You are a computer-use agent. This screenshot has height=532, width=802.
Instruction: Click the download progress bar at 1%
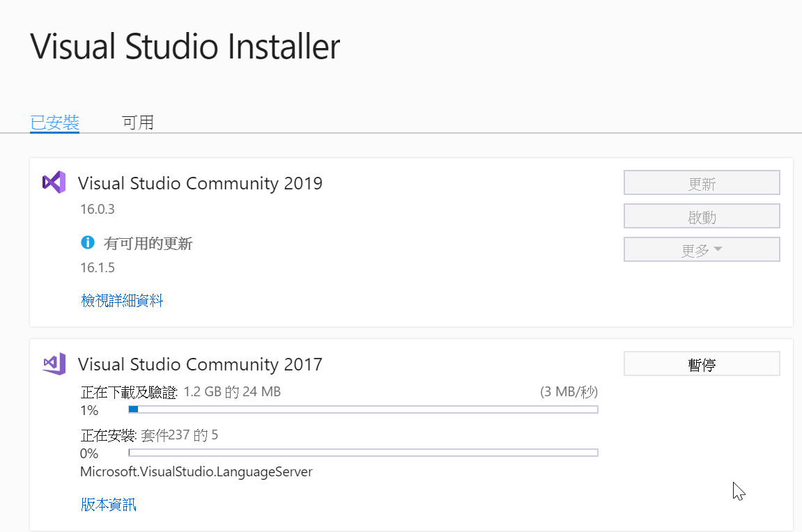(x=363, y=409)
